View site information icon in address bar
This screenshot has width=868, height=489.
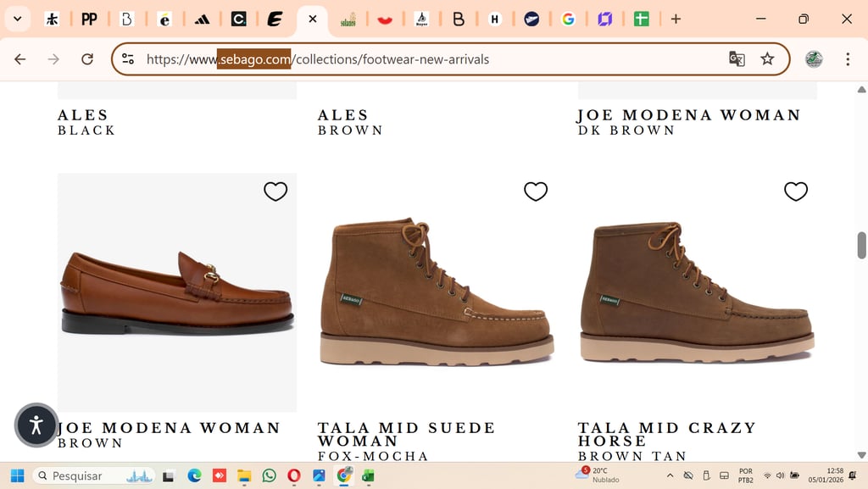(x=128, y=59)
